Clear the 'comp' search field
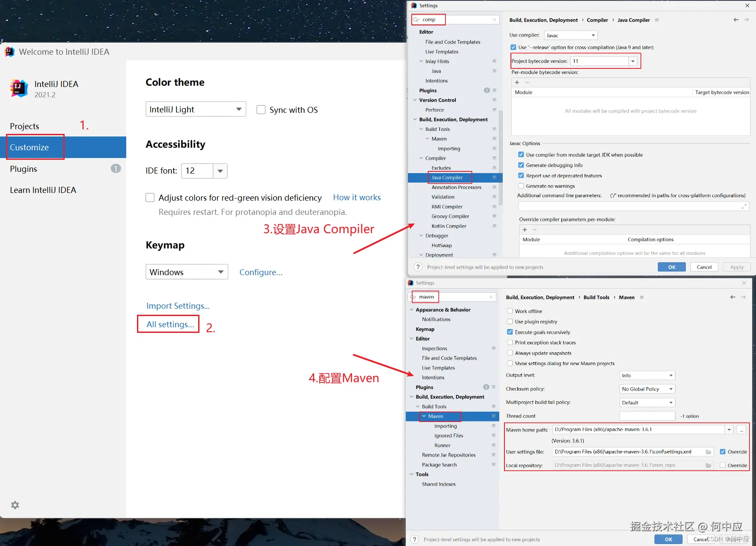This screenshot has width=756, height=546. coord(494,20)
